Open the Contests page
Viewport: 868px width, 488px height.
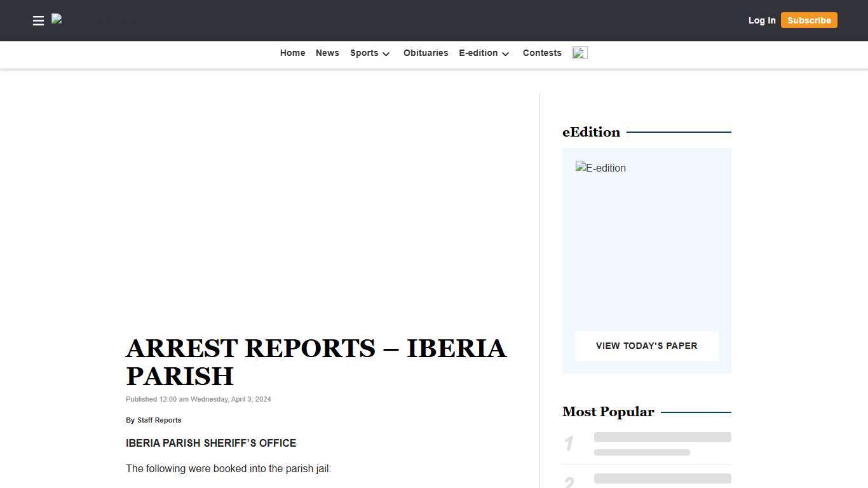[542, 53]
